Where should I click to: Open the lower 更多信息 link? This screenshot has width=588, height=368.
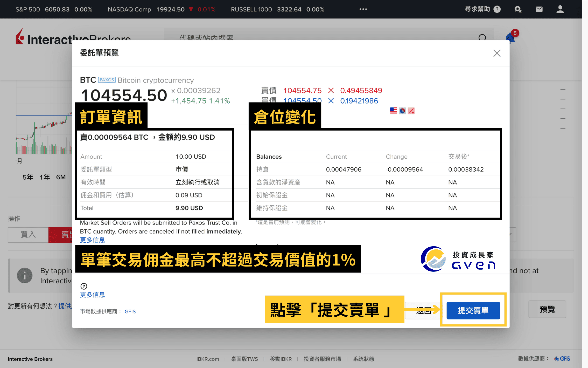(x=93, y=295)
